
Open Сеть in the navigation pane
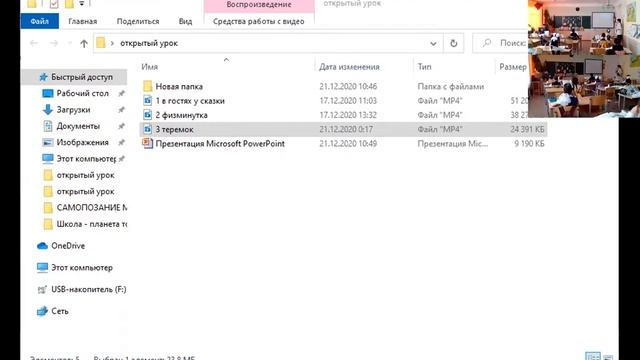[60, 311]
